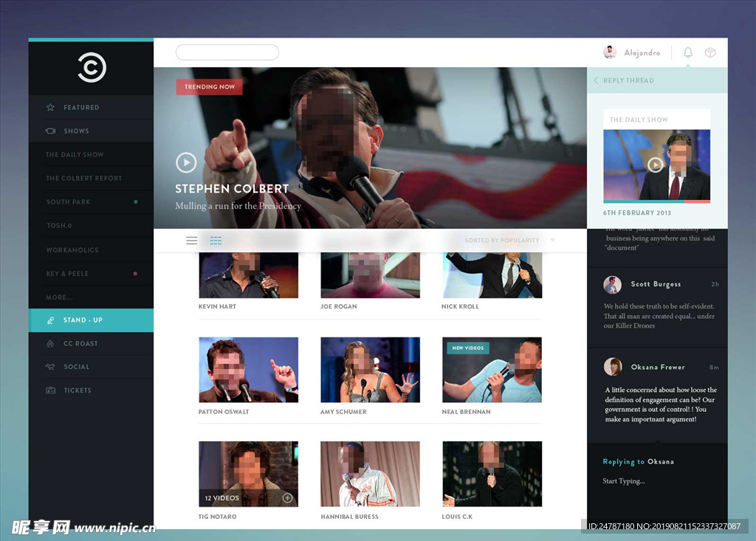Open Hannibal Buress thumbnail
The width and height of the screenshot is (756, 541).
pyautogui.click(x=371, y=474)
